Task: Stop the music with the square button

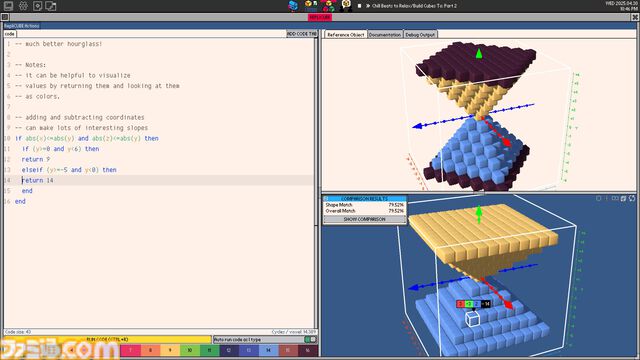Action: click(x=359, y=6)
